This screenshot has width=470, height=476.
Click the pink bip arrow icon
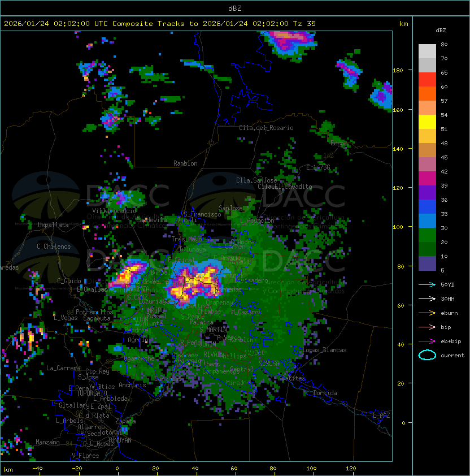coord(427,327)
